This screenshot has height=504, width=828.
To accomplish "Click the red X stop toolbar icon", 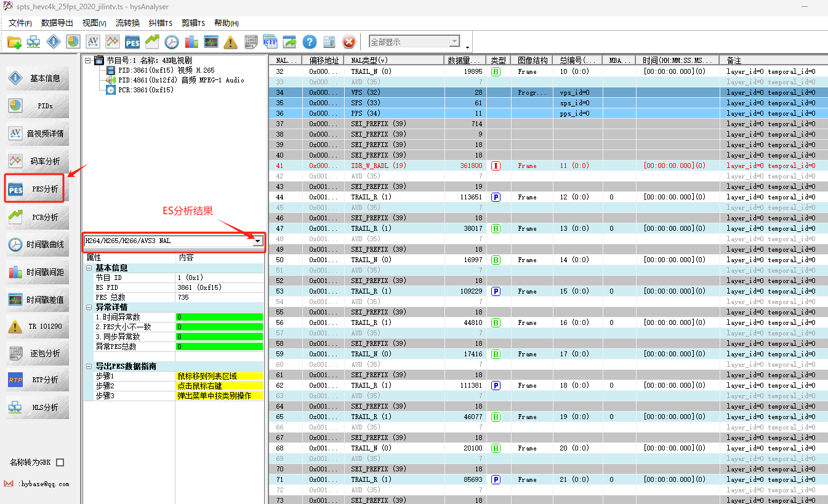I will coord(349,42).
